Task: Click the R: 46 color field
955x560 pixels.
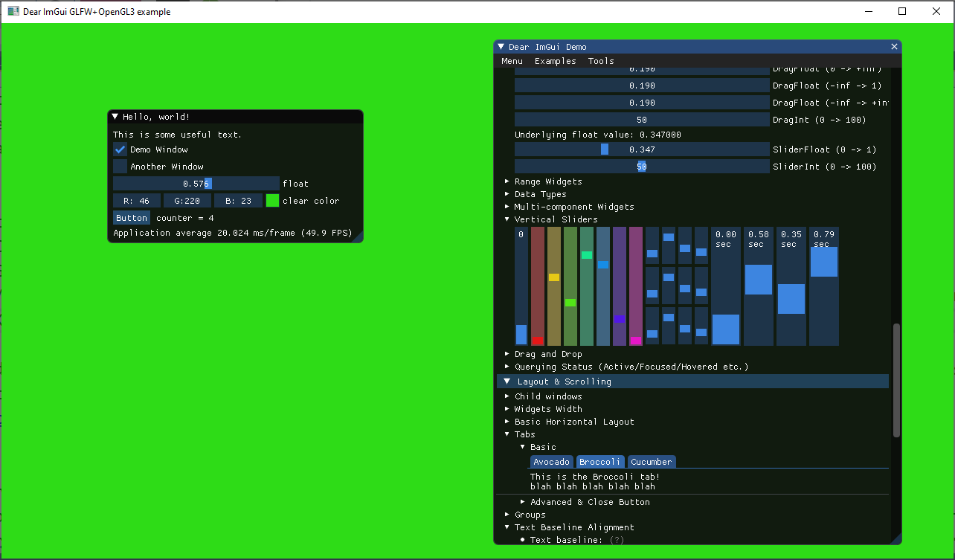Action: click(x=137, y=201)
